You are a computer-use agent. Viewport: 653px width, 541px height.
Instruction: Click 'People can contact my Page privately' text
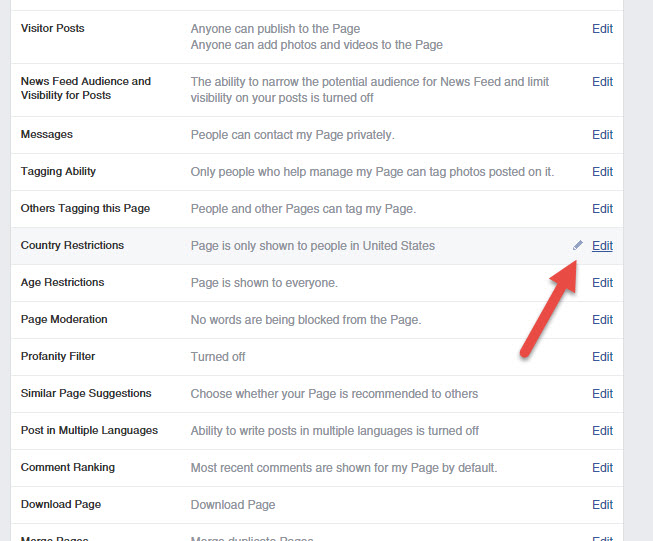292,135
